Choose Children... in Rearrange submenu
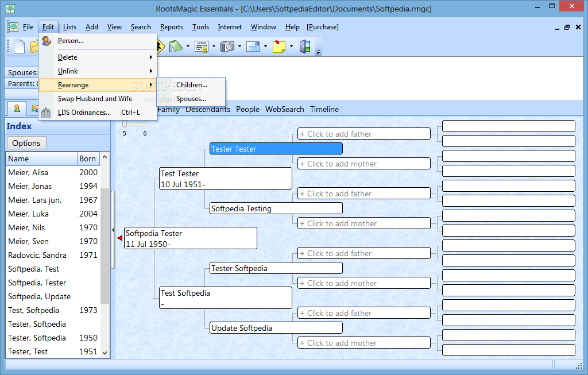The height and width of the screenshot is (375, 588). tap(191, 85)
